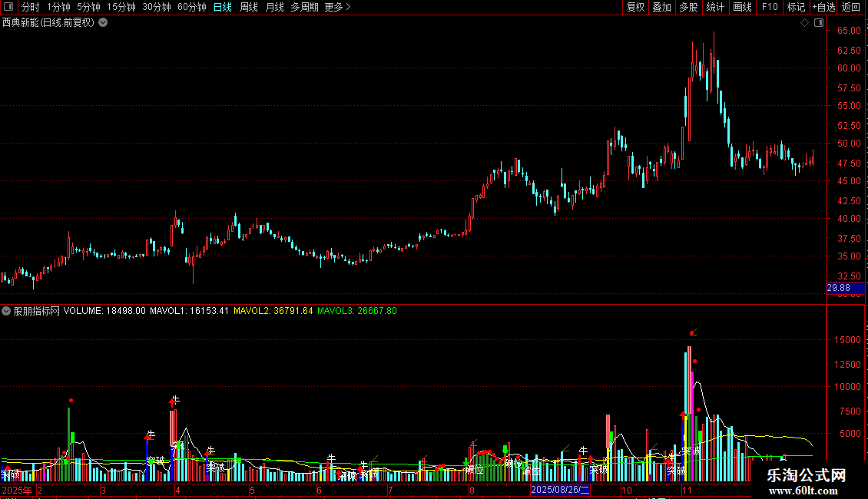Click the 西典新能(日线.前复权) chart title
Screen dimensions: 868x499
(x=48, y=23)
